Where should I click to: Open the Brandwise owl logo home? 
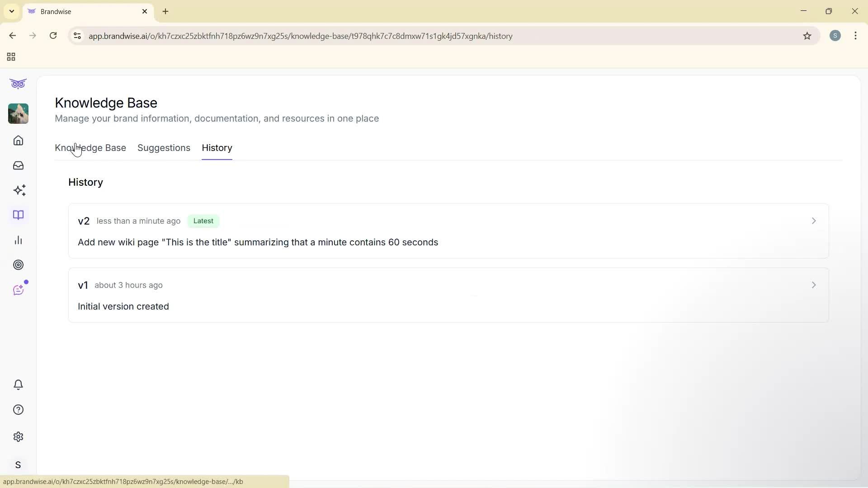tap(18, 84)
